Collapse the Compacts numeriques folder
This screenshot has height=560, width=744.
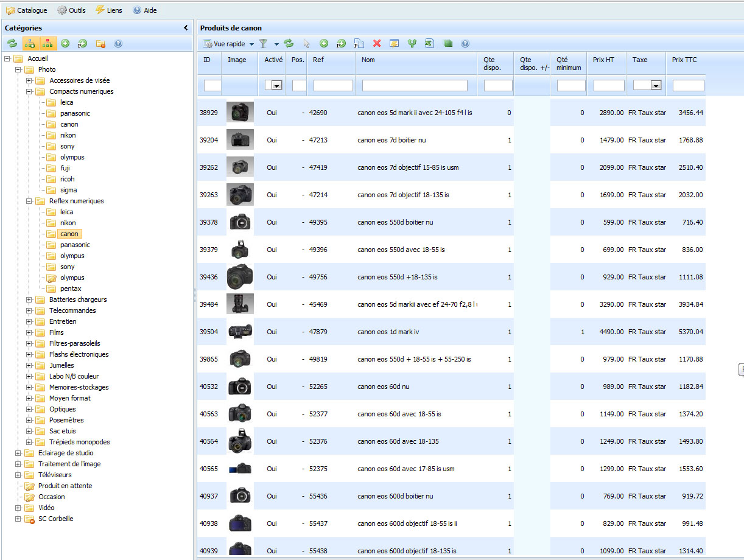click(29, 91)
